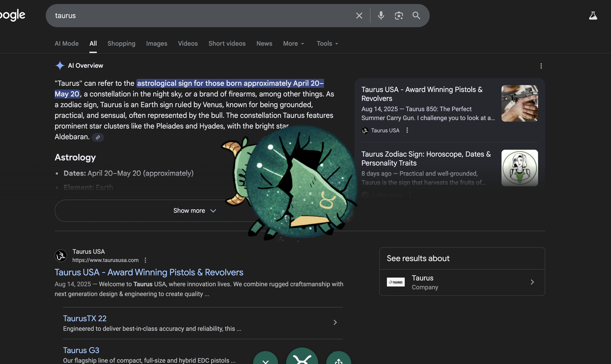This screenshot has height=364, width=611.
Task: Click the pistol thumbnail in Taurus USA card
Action: click(520, 103)
